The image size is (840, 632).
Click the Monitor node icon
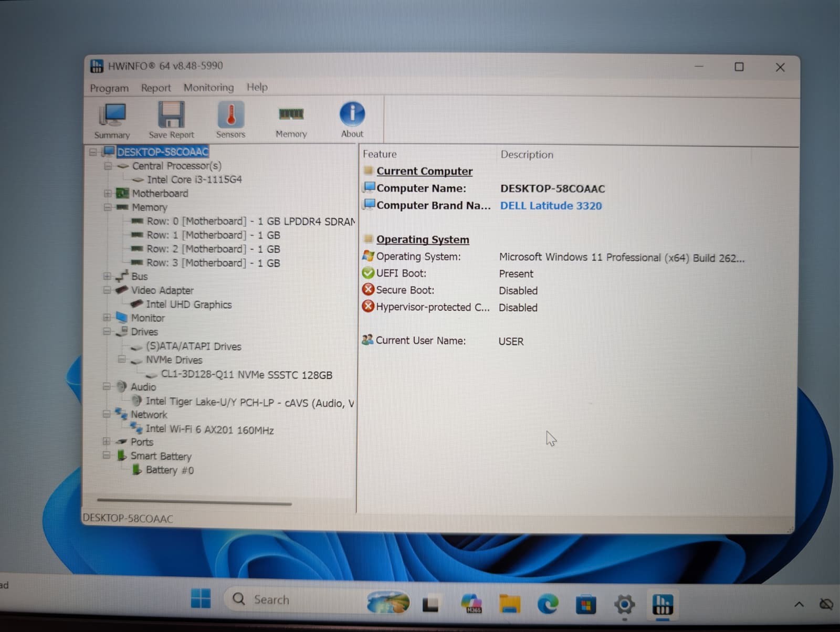(122, 317)
